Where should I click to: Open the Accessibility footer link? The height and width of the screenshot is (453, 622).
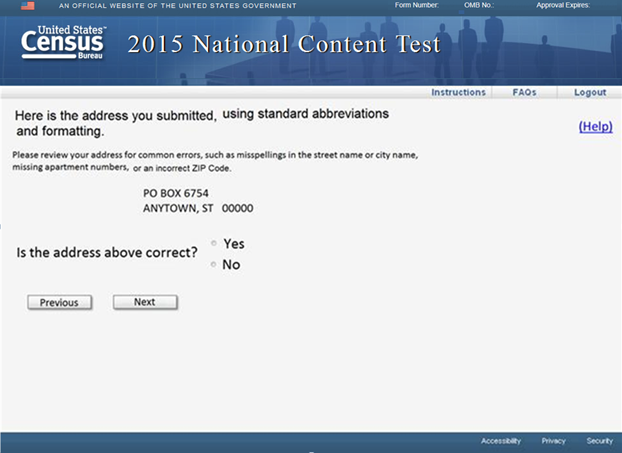coord(501,441)
